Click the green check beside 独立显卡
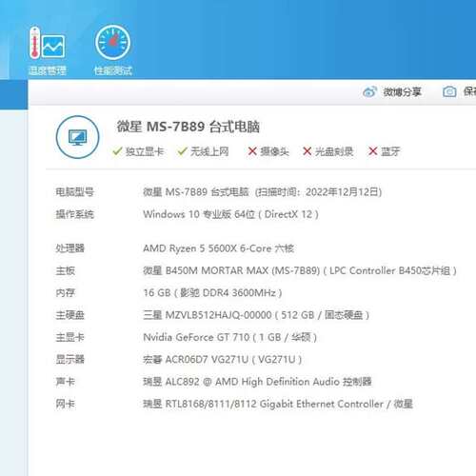476x476 pixels. click(x=117, y=151)
